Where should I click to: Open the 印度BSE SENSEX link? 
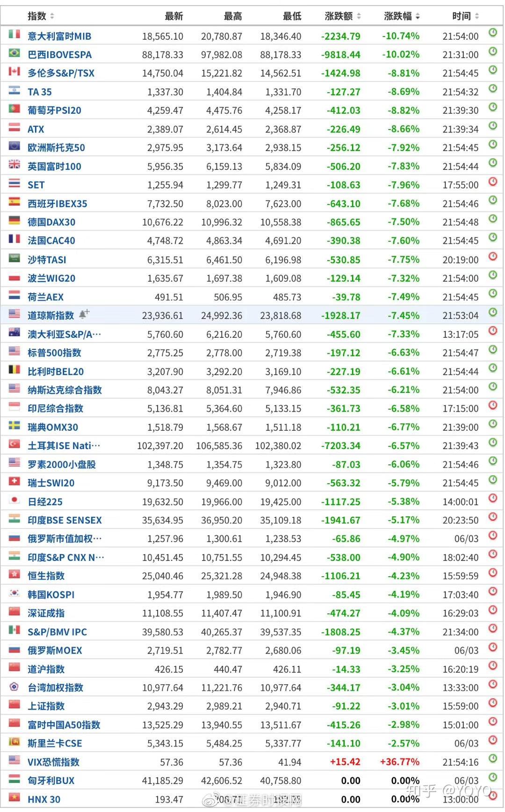coord(65,520)
